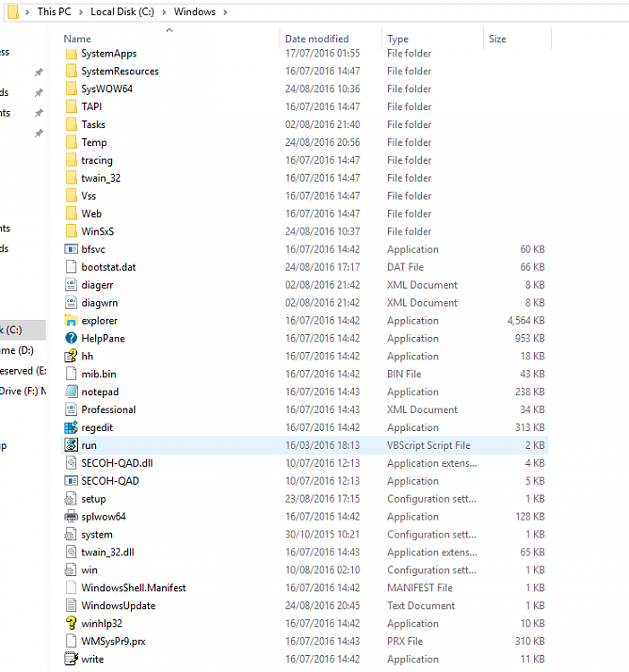Click the Text Document type cell
This screenshot has height=672, width=629.
[421, 606]
